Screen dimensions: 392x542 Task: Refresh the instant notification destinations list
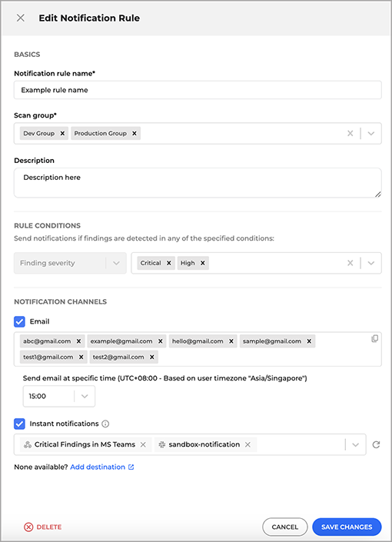[x=376, y=444]
